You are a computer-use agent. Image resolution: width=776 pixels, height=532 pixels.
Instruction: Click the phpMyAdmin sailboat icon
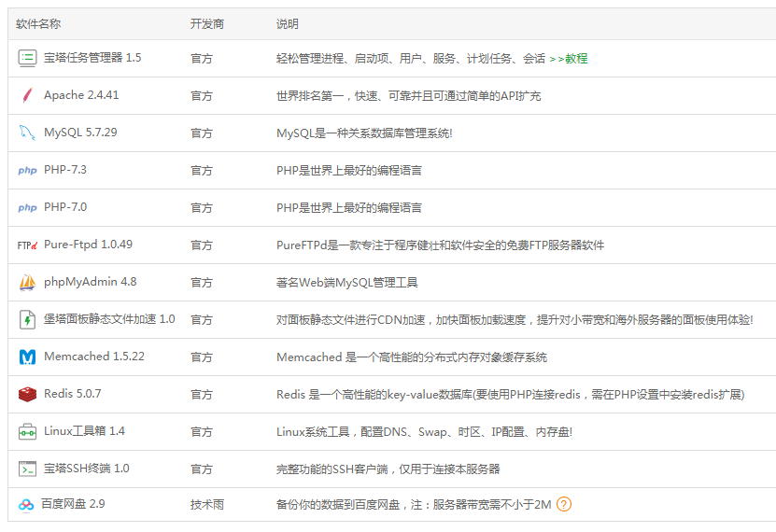point(27,282)
